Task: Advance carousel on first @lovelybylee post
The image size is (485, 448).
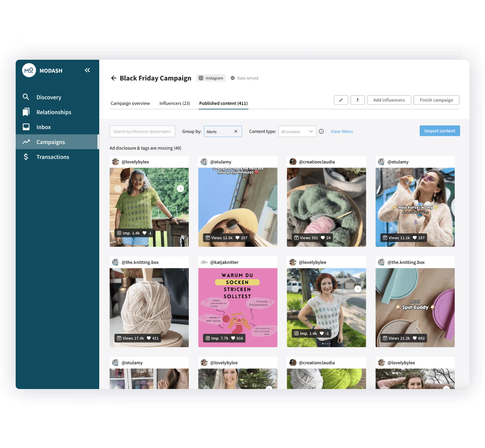Action: (181, 189)
